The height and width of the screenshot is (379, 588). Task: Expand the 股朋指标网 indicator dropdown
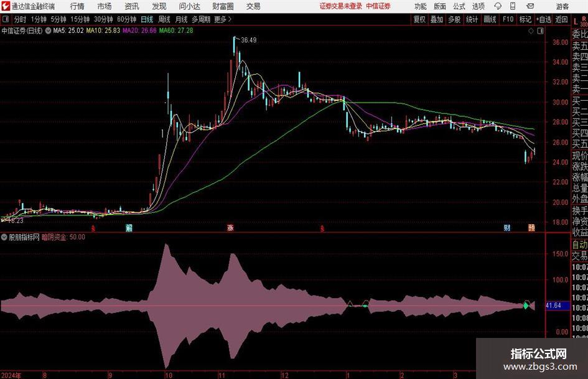tap(4, 237)
